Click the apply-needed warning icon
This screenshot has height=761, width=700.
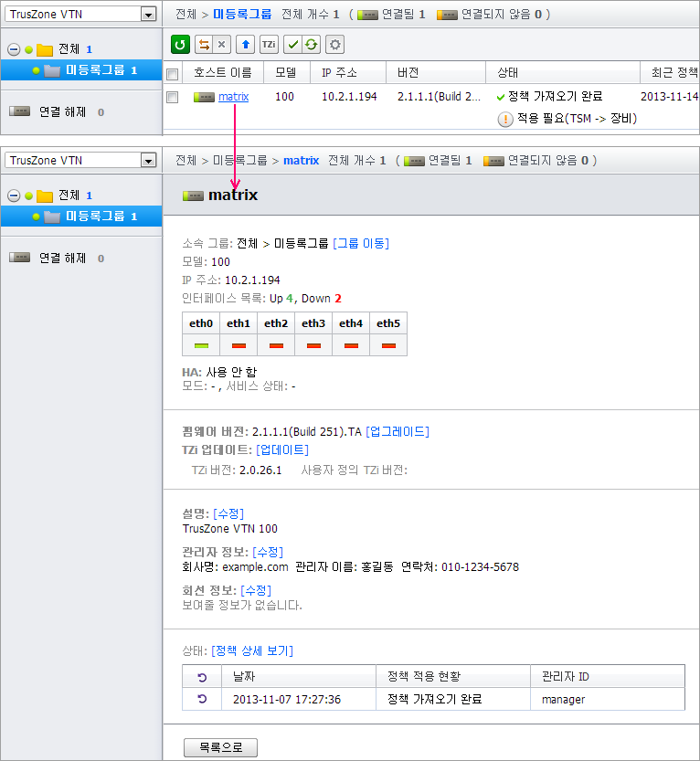click(x=505, y=119)
